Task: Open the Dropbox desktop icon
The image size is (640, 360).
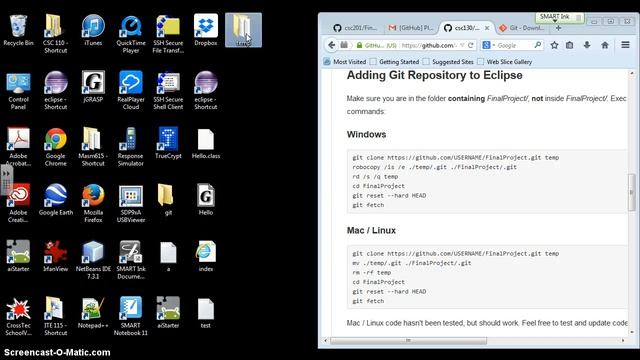Action: pyautogui.click(x=206, y=30)
